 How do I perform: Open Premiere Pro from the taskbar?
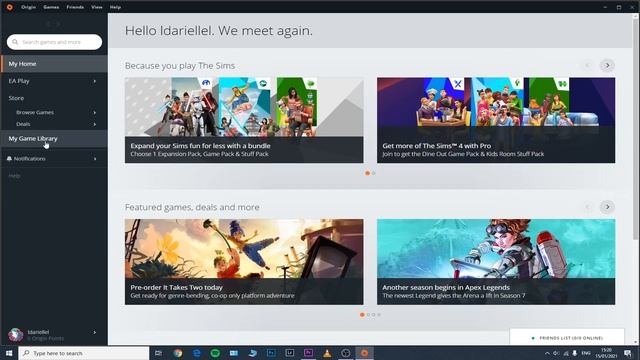tap(309, 353)
